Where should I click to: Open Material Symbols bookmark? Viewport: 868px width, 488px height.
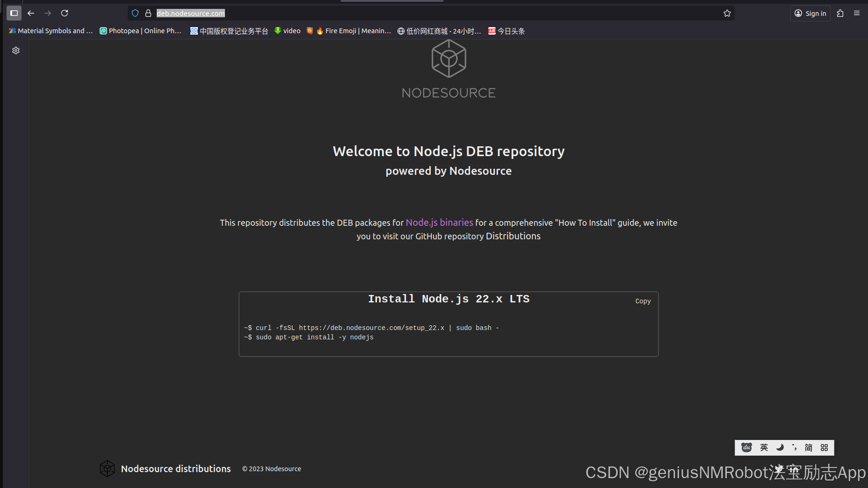pos(51,31)
